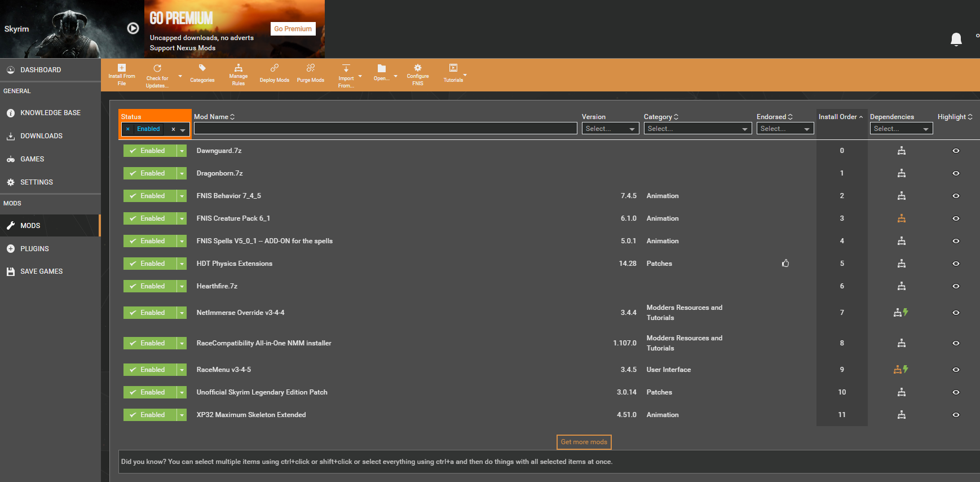The height and width of the screenshot is (482, 980).
Task: Toggle highlight eye for Hearthfire.7z
Action: click(956, 286)
